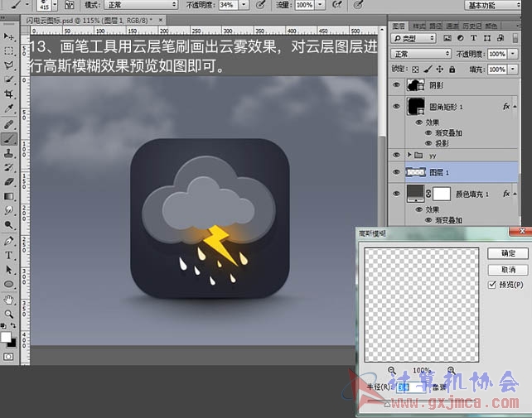The width and height of the screenshot is (532, 418).
Task: Select the Hand tool
Action: tap(9, 300)
